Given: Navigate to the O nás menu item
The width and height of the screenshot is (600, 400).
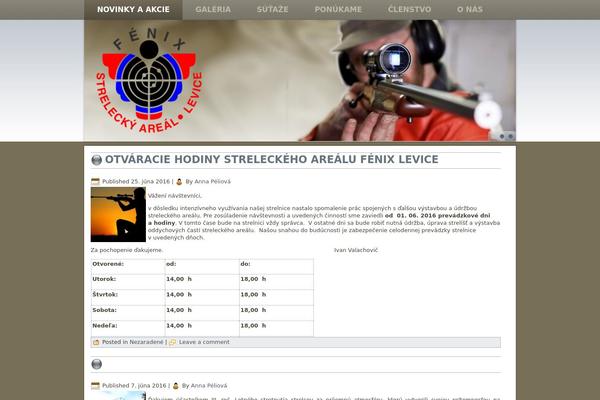Looking at the screenshot, I should pyautogui.click(x=470, y=10).
